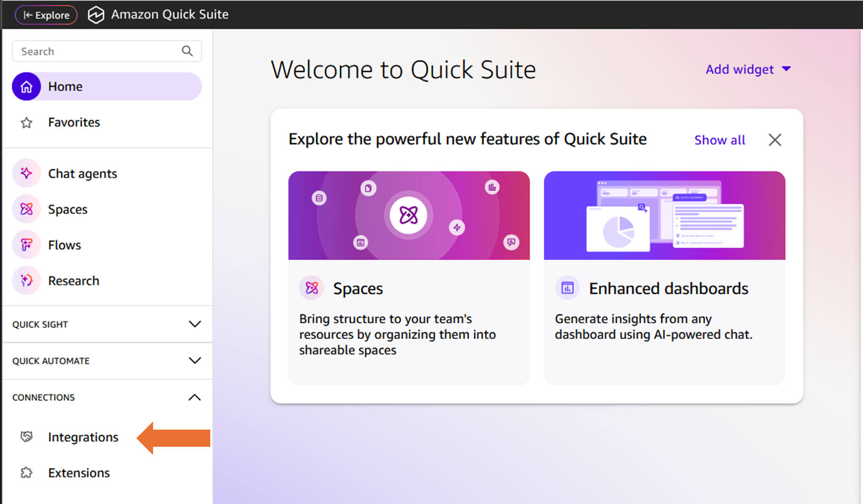This screenshot has width=863, height=504.
Task: Click the Enhanced dashboards banner image
Action: [665, 216]
